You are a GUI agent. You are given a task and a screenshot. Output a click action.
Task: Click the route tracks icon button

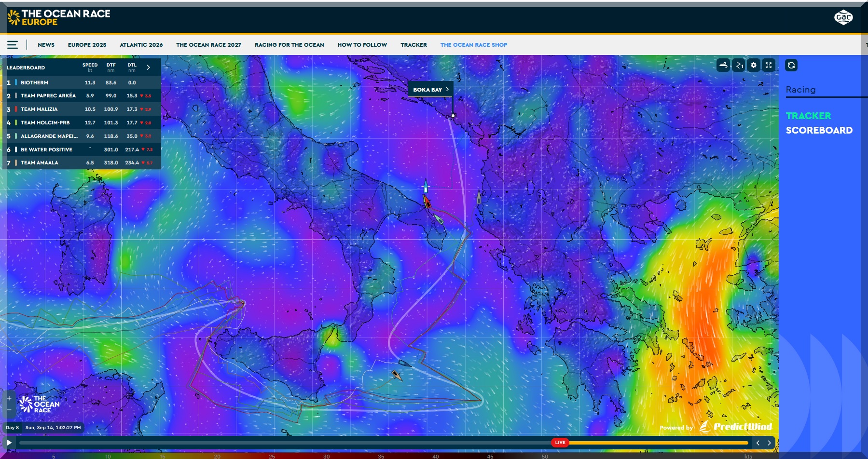pyautogui.click(x=739, y=65)
